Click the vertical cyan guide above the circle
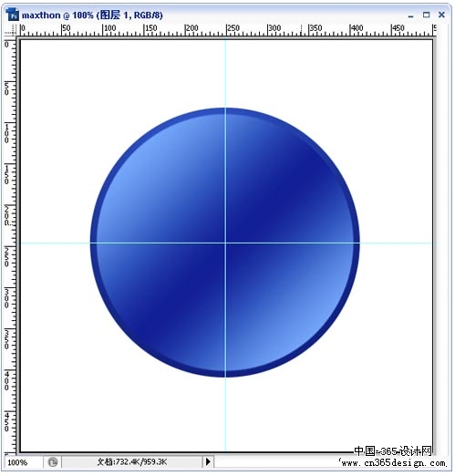The height and width of the screenshot is (476, 455). (225, 74)
